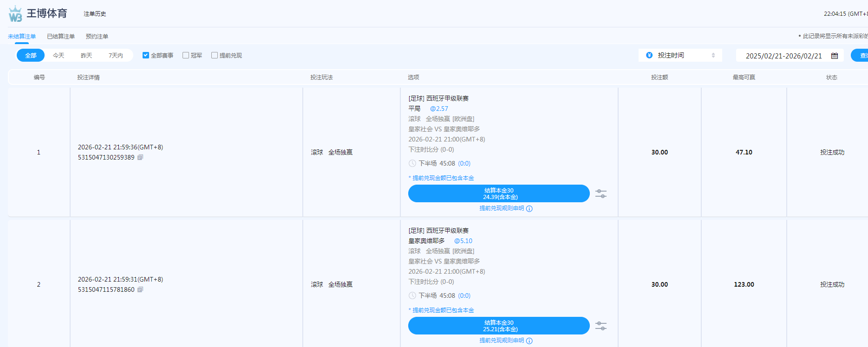Viewport: 868px width, 347px height.
Task: Switch to the 预约注单 tab
Action: pyautogui.click(x=97, y=36)
